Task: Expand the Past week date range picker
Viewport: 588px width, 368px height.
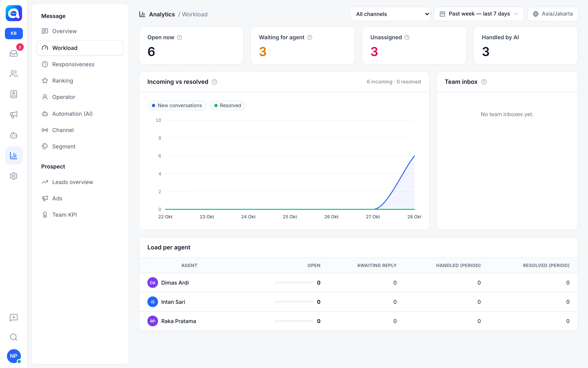Action: pos(479,14)
